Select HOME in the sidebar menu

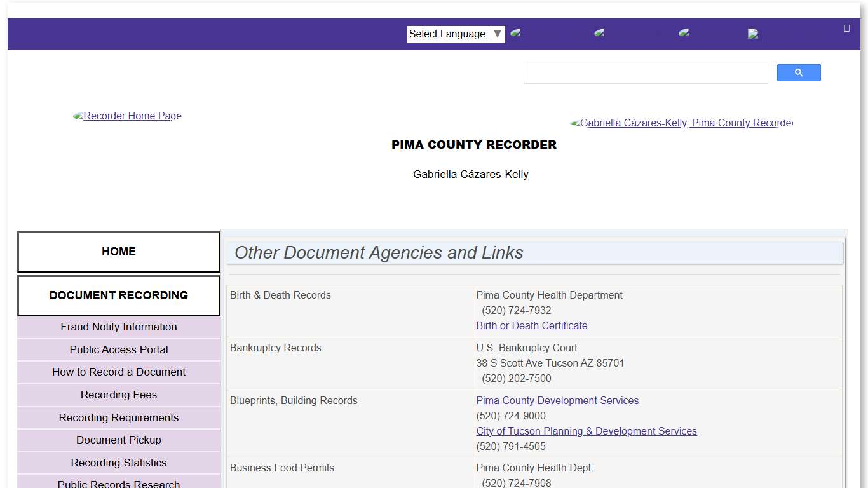click(118, 252)
